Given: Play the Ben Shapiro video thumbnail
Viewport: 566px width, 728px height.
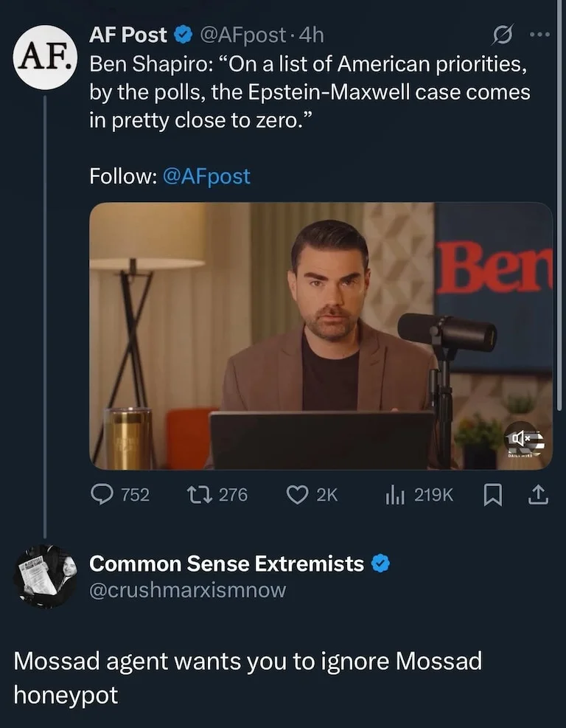Looking at the screenshot, I should (x=321, y=336).
